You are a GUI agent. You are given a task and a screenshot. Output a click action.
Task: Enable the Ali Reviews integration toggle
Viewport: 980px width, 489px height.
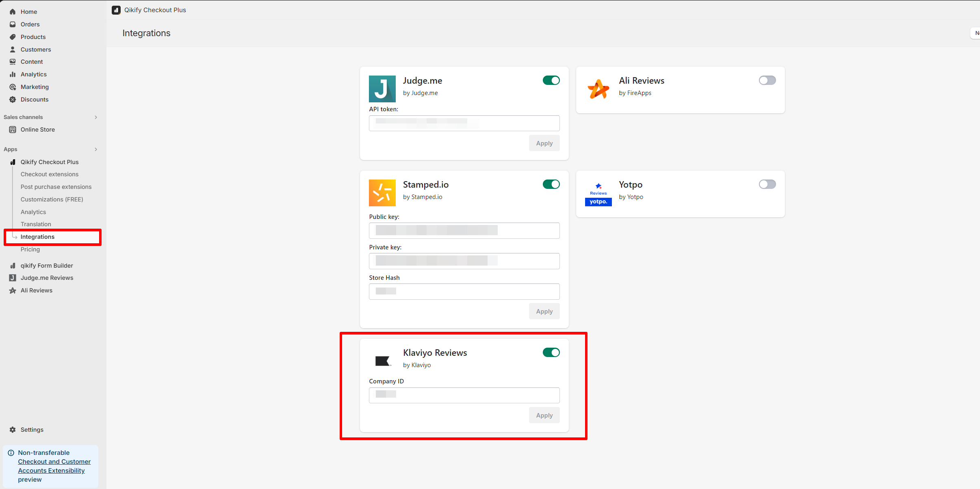tap(768, 80)
